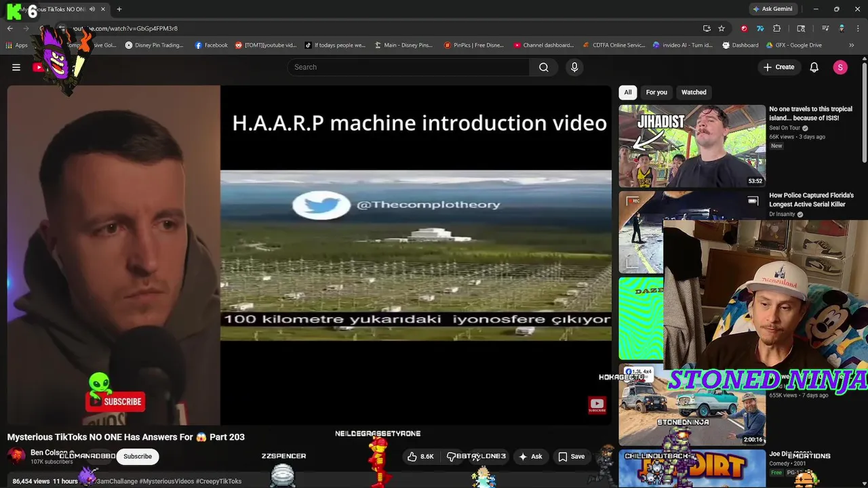868x488 pixels.
Task: Open the PinPics Free Disney bookmark
Action: tap(474, 45)
